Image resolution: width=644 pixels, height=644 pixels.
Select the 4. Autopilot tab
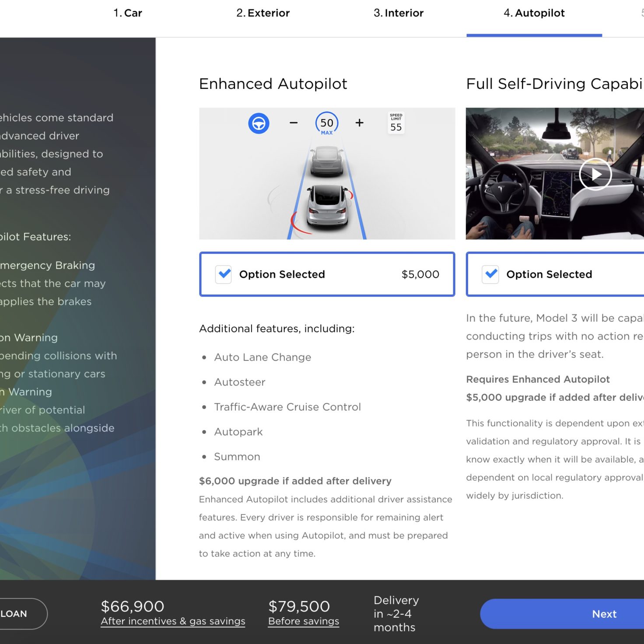tap(534, 13)
